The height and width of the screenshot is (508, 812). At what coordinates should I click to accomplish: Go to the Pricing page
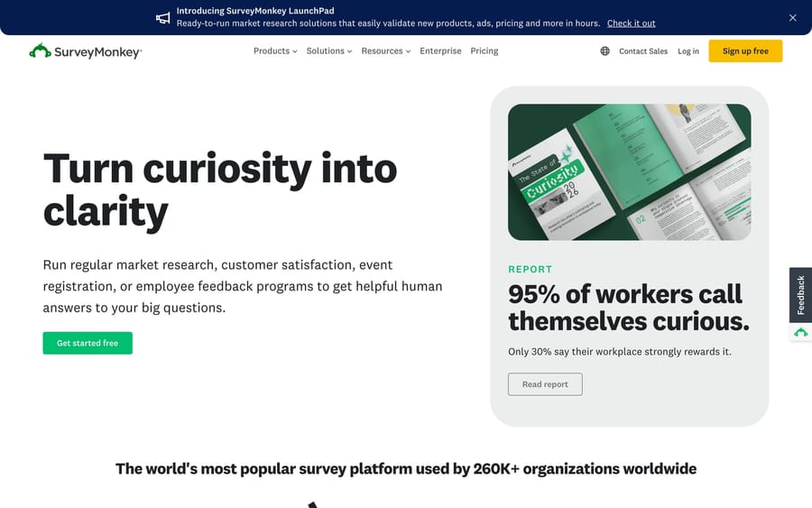[484, 51]
